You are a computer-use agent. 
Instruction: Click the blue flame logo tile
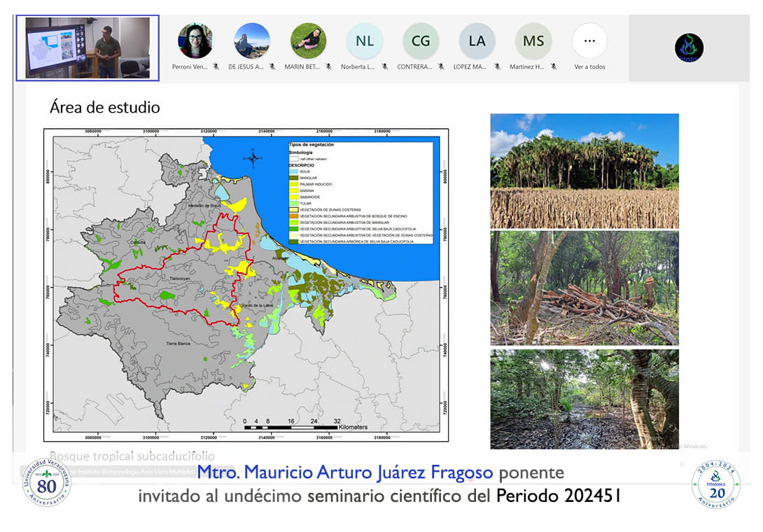pyautogui.click(x=689, y=48)
